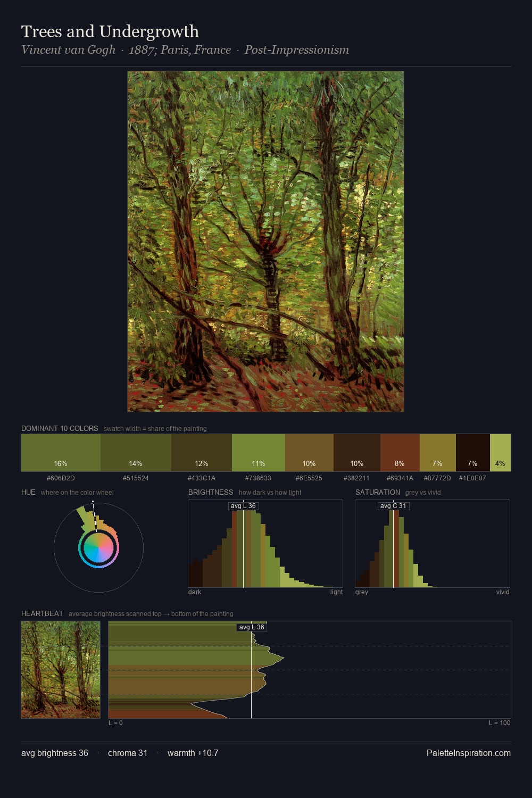
Task: Click the chroma 31 footer stat
Action: [x=128, y=753]
